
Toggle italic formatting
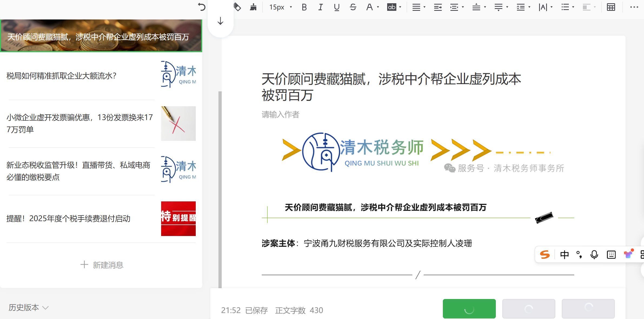[x=320, y=7]
